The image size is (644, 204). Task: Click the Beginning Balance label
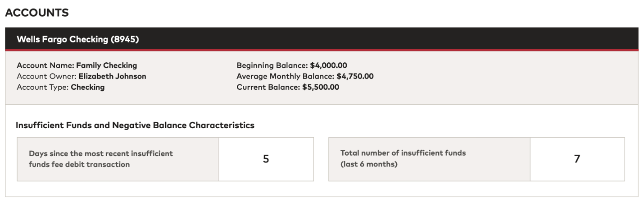[272, 65]
